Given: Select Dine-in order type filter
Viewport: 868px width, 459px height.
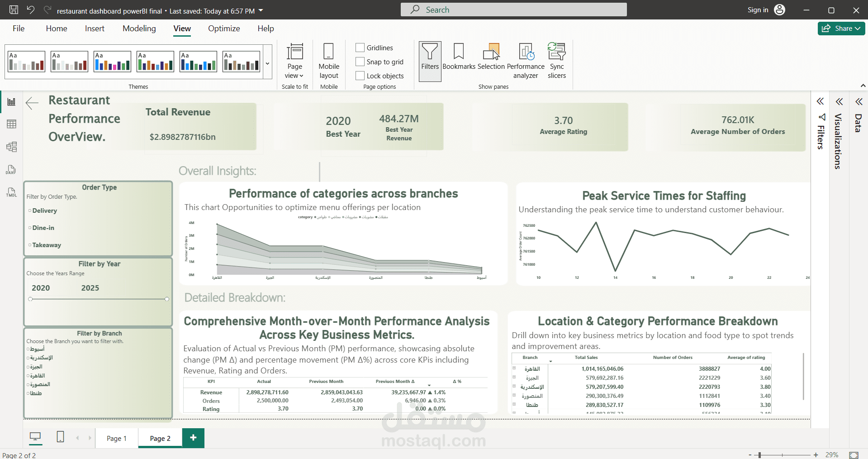Looking at the screenshot, I should [x=30, y=228].
